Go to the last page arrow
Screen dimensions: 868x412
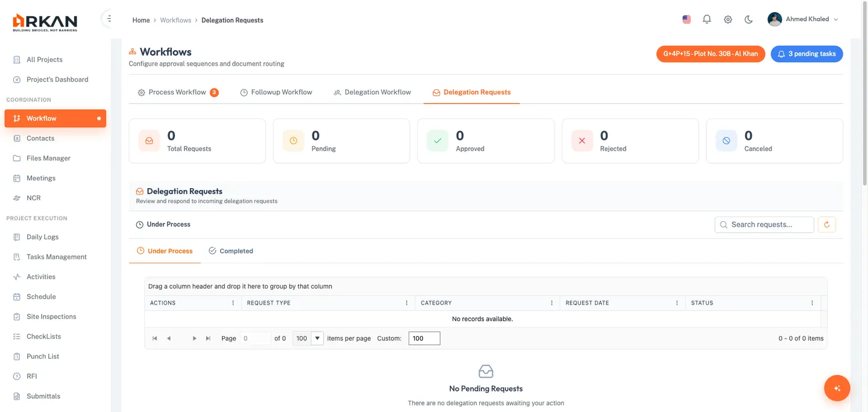point(208,338)
